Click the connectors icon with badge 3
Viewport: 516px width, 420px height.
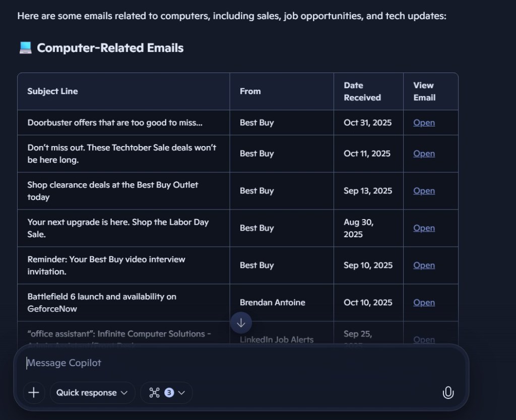[x=156, y=393]
